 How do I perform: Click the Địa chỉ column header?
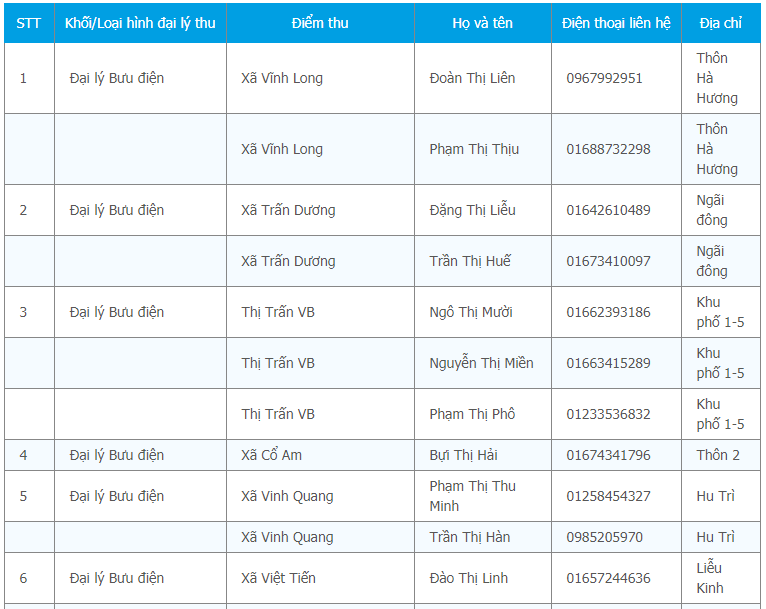(720, 22)
